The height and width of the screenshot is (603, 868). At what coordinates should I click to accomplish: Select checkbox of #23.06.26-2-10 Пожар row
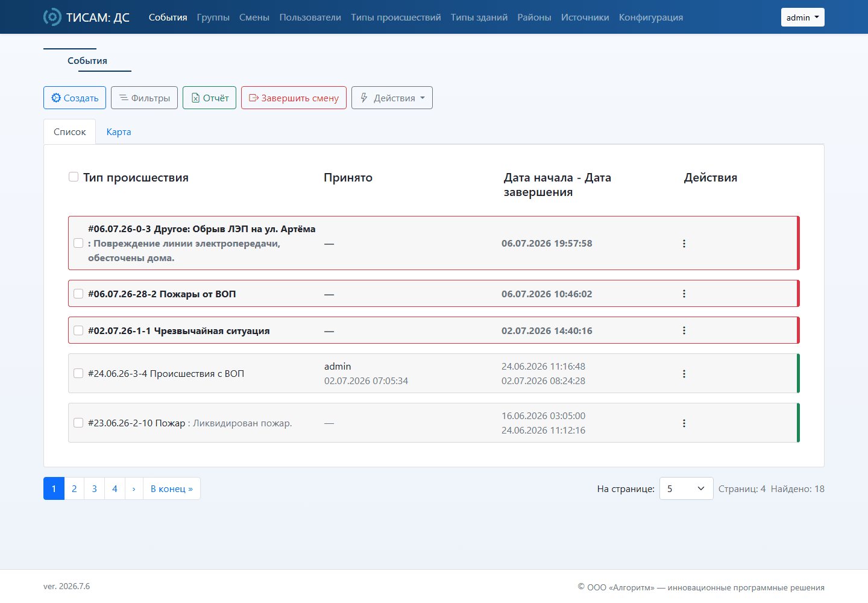click(78, 423)
